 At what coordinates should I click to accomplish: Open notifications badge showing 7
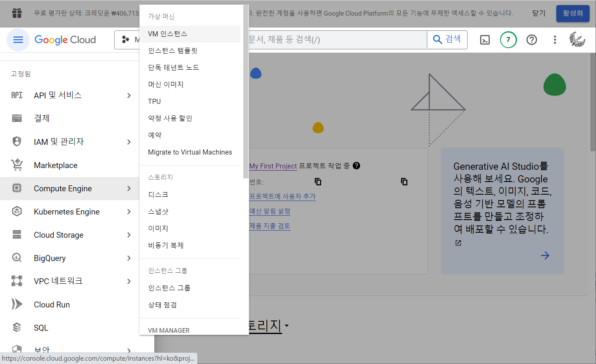pyautogui.click(x=508, y=40)
